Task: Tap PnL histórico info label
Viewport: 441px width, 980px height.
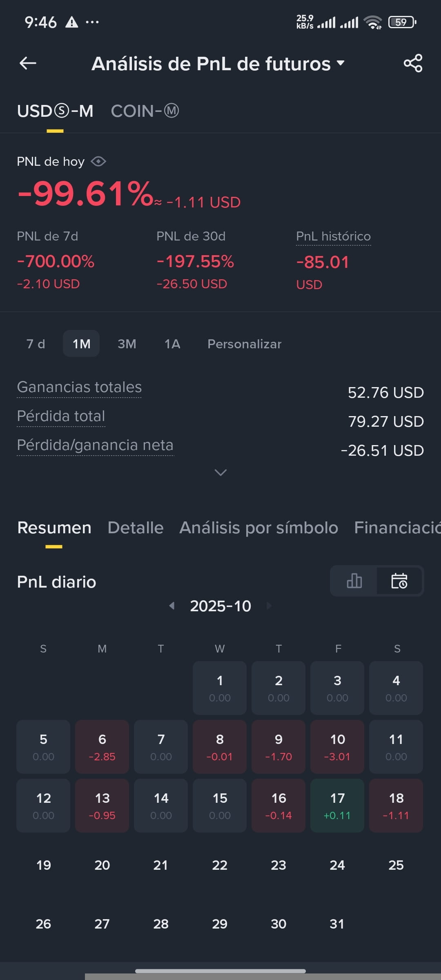Action: [333, 236]
